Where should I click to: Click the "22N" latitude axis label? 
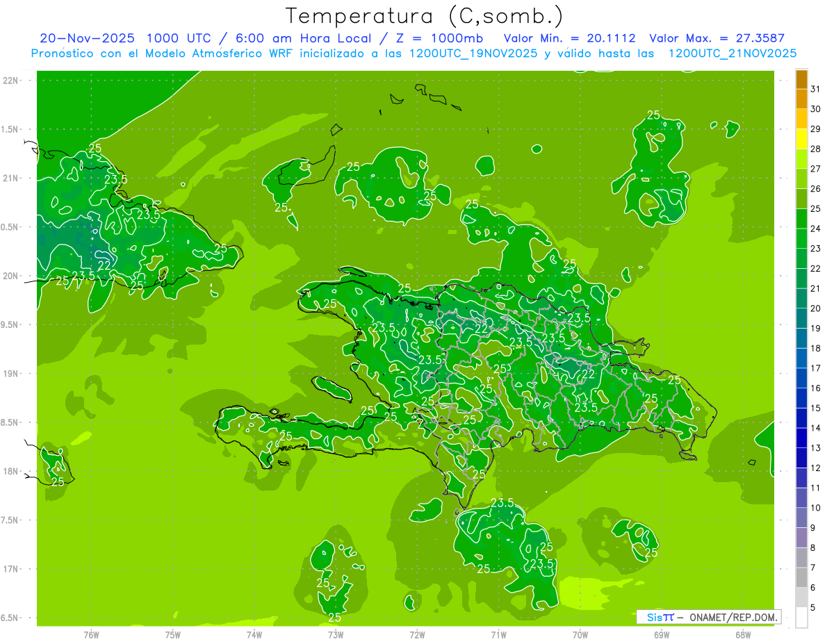[x=11, y=80]
